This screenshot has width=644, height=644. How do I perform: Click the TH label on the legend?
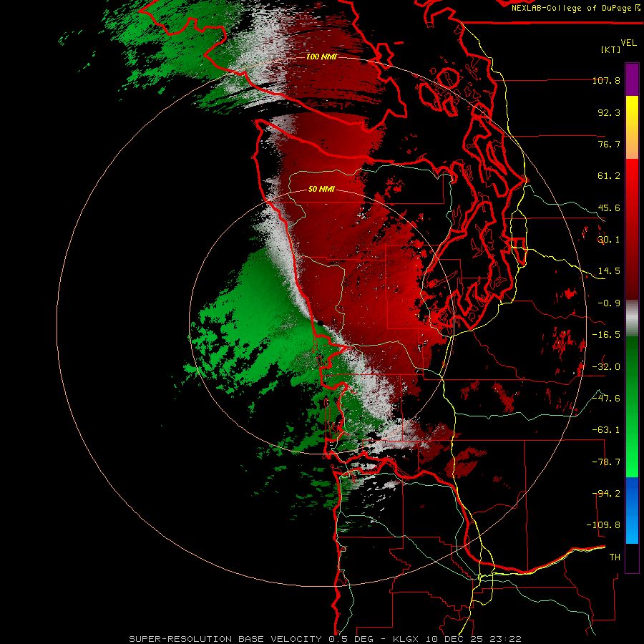(x=615, y=557)
